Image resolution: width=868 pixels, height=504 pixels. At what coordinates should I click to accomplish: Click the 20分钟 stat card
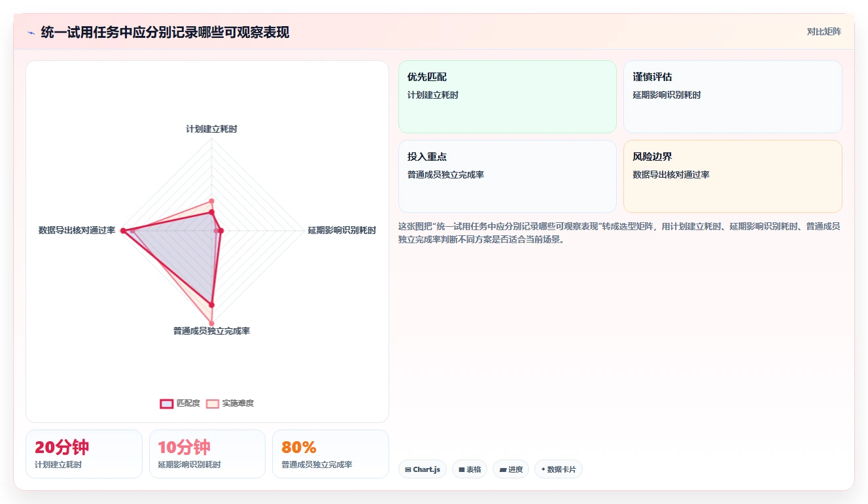coord(84,454)
